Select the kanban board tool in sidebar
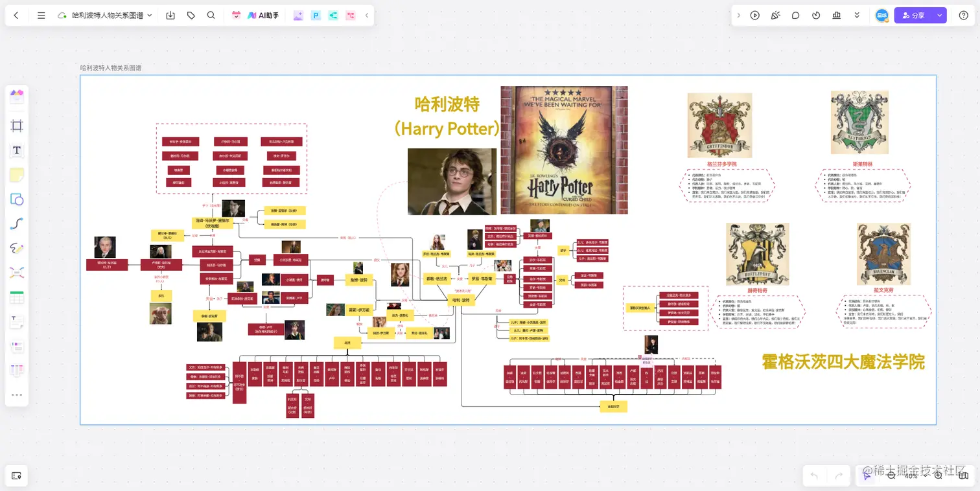The image size is (980, 491). (17, 371)
